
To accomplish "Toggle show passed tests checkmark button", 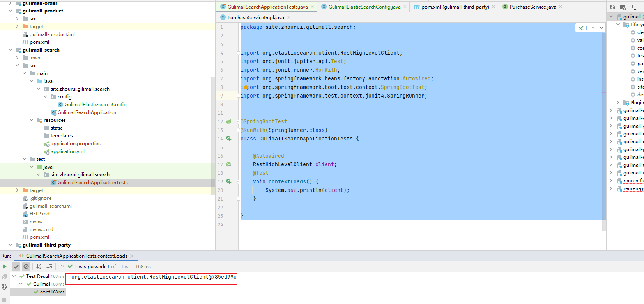I will 16,267.
